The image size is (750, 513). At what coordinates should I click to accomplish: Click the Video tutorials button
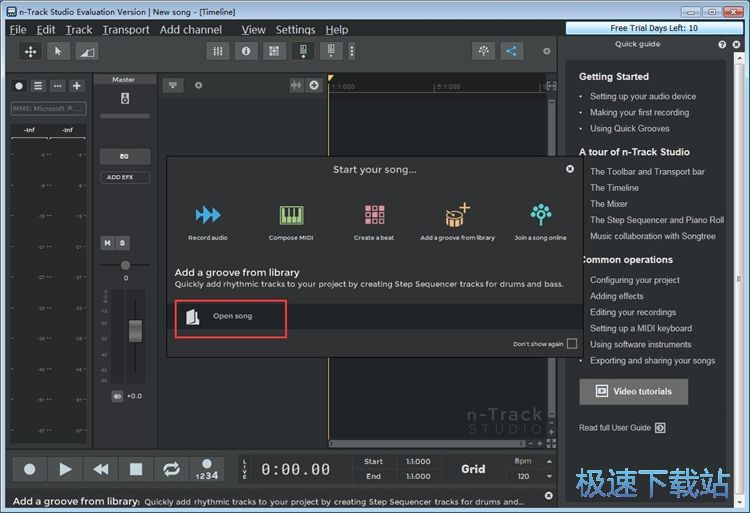(x=634, y=391)
